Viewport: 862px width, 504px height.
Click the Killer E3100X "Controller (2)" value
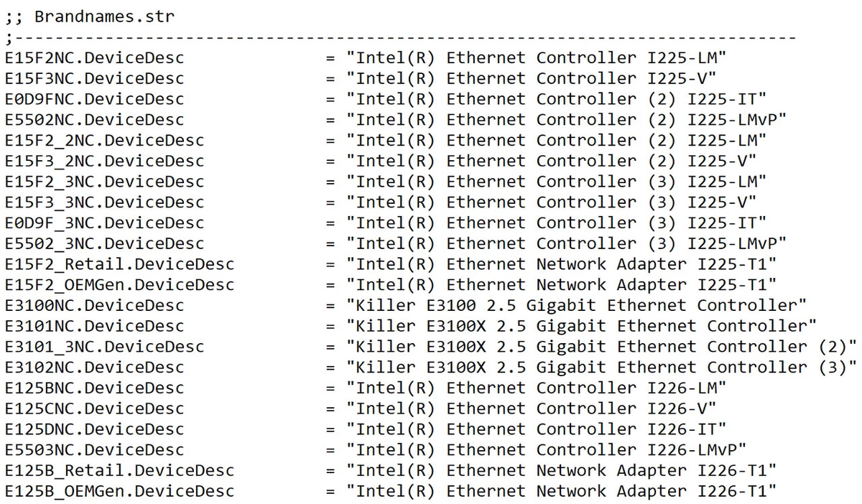601,347
